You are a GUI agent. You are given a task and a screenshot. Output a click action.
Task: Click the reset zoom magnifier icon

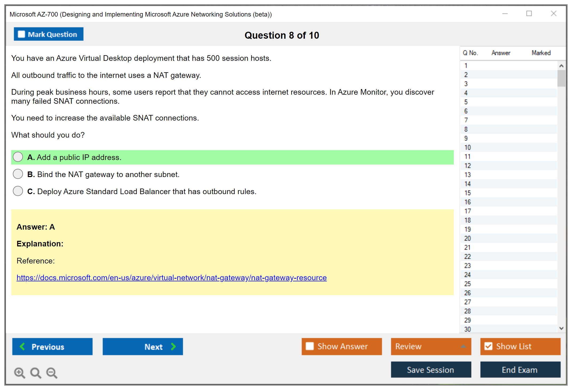pyautogui.click(x=36, y=373)
